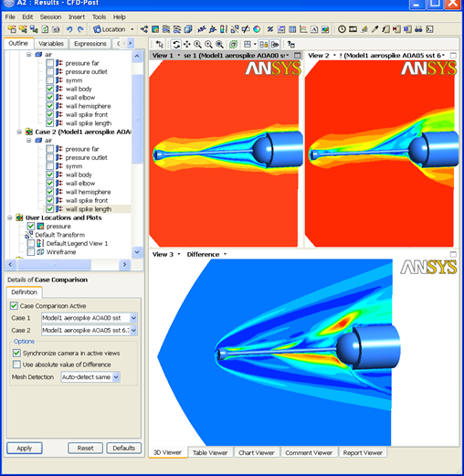This screenshot has height=476, width=464.
Task: Click the Reset button
Action: pyautogui.click(x=85, y=448)
